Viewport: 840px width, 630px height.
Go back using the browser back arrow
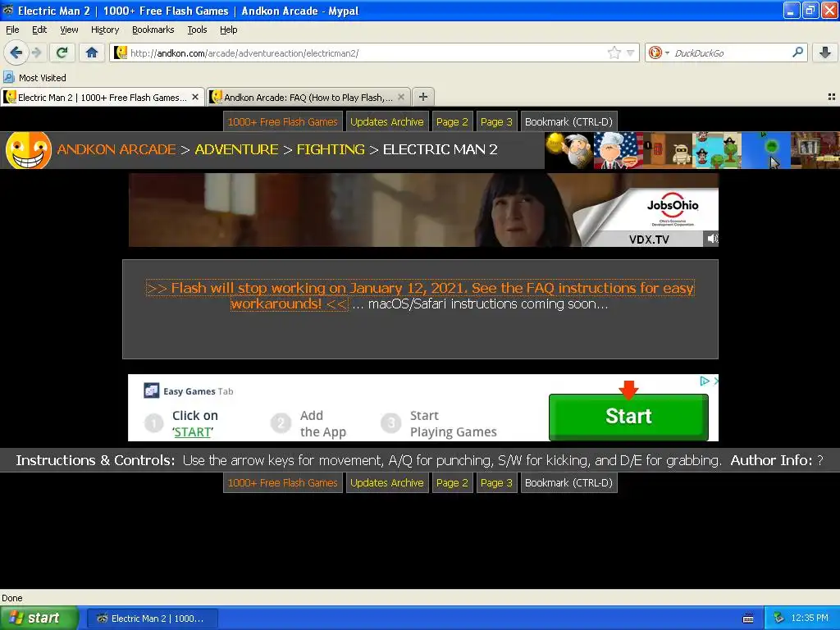point(16,52)
